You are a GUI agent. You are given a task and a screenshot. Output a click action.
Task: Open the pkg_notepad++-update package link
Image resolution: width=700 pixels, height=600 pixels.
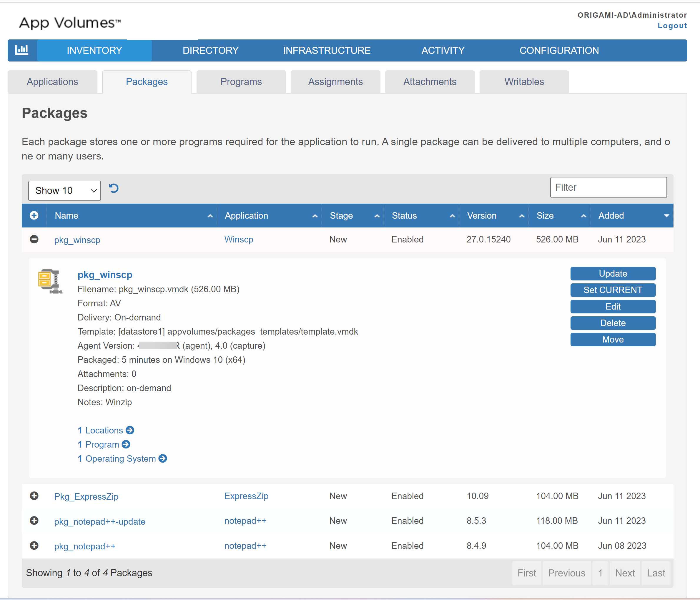point(100,522)
